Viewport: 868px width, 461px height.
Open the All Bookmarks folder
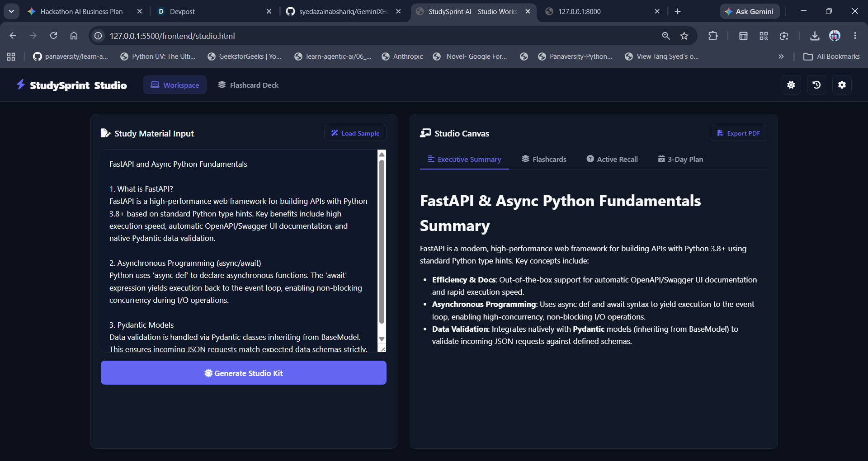click(831, 56)
